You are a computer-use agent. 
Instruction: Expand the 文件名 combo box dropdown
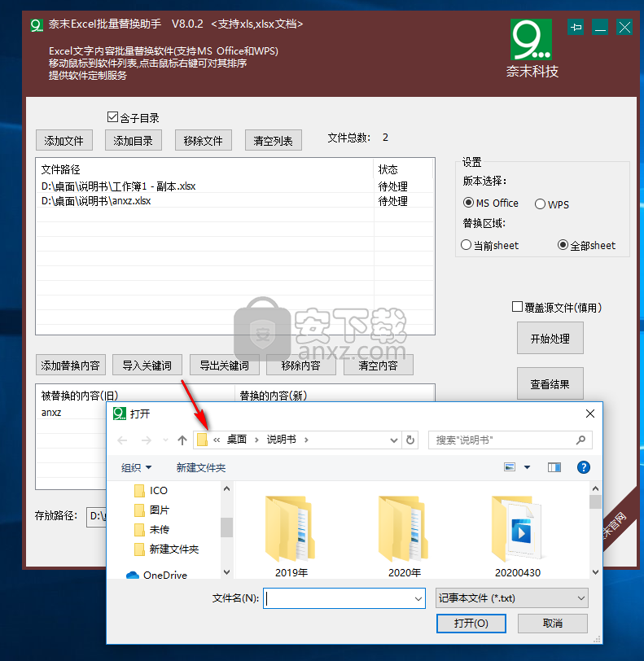[x=418, y=598]
